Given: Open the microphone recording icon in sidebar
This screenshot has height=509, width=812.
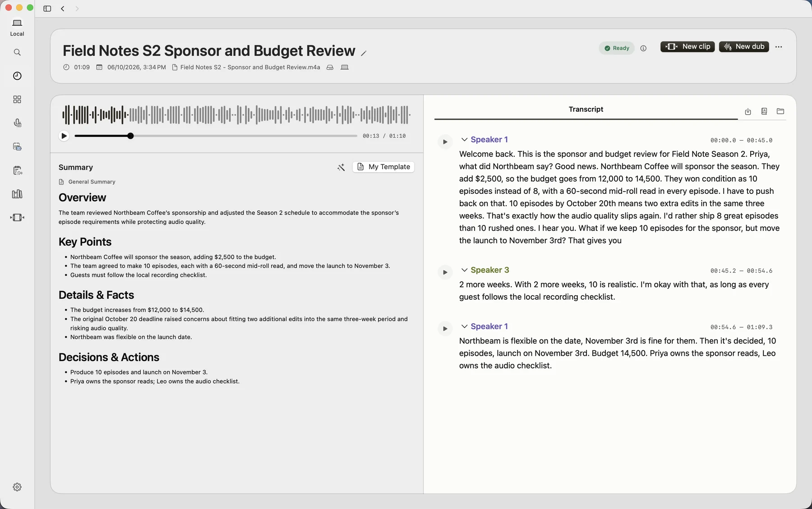Looking at the screenshot, I should [17, 123].
